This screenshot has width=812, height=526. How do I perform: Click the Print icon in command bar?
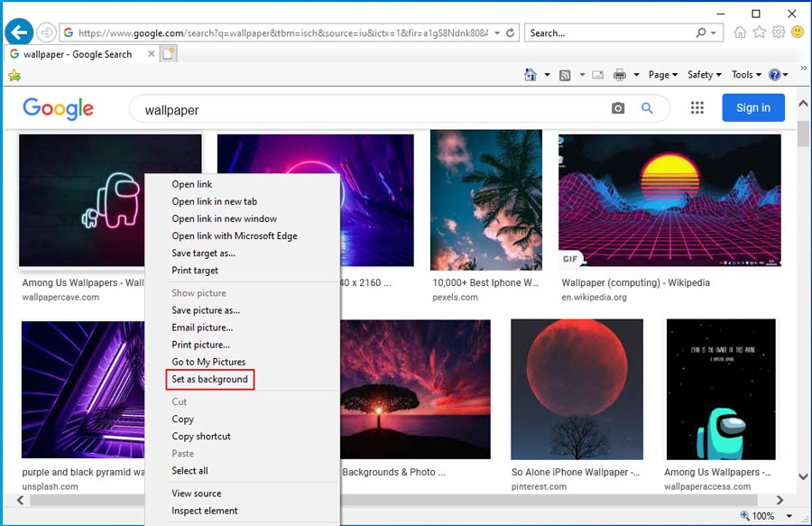click(x=619, y=75)
